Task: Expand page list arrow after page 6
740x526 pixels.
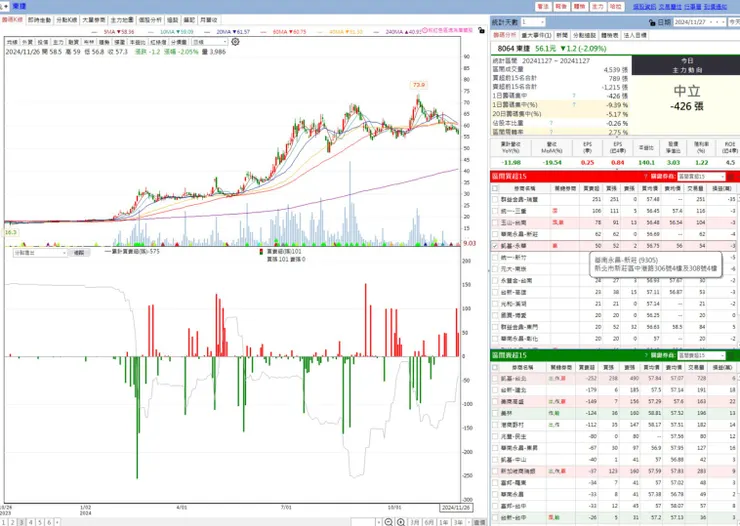Action: [x=57, y=522]
